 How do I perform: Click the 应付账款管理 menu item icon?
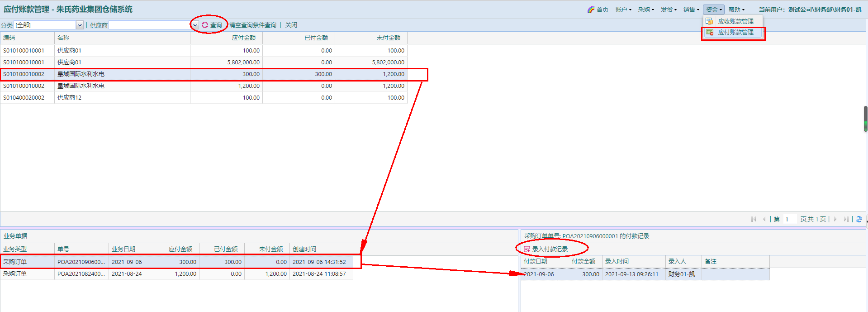pyautogui.click(x=710, y=32)
